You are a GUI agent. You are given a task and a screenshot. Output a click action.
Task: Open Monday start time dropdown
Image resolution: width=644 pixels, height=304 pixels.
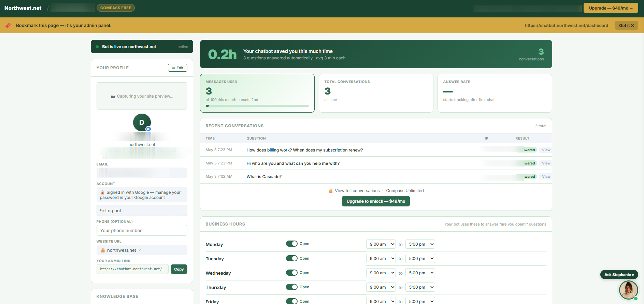(x=381, y=244)
